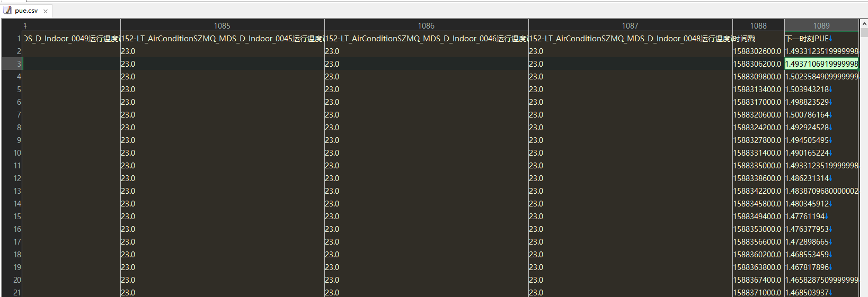Select PUE value 1.494505495
868x297 pixels.
click(821, 140)
